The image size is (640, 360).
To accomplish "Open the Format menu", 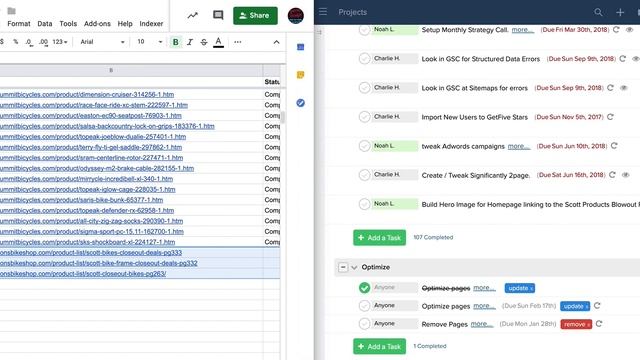I will (19, 24).
